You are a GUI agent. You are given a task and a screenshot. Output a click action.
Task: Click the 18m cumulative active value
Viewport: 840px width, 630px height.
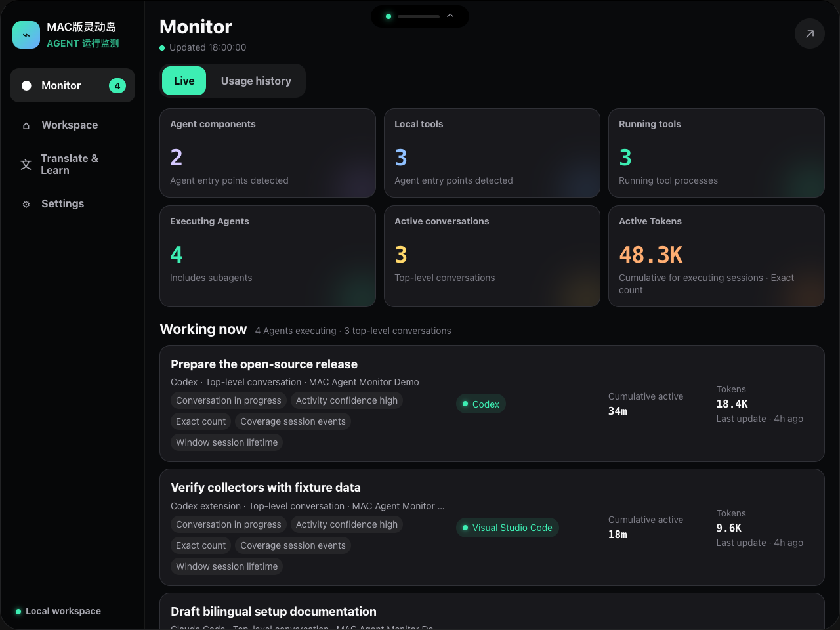pos(618,535)
